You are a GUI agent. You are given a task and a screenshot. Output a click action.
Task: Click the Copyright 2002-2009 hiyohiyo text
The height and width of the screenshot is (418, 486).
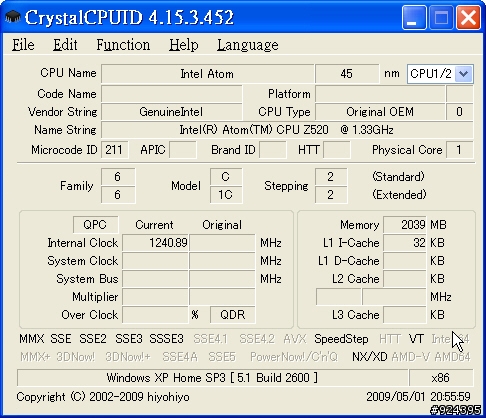103,397
